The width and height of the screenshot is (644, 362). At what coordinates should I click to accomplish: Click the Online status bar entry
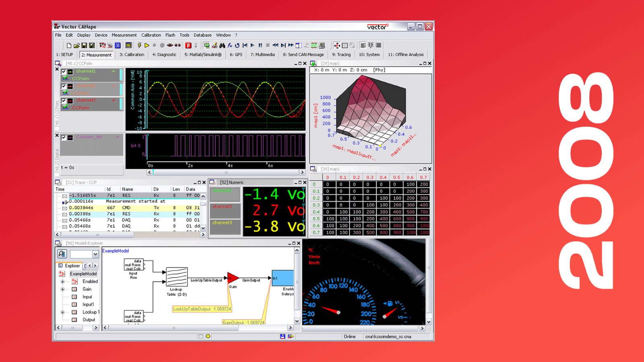click(x=350, y=337)
